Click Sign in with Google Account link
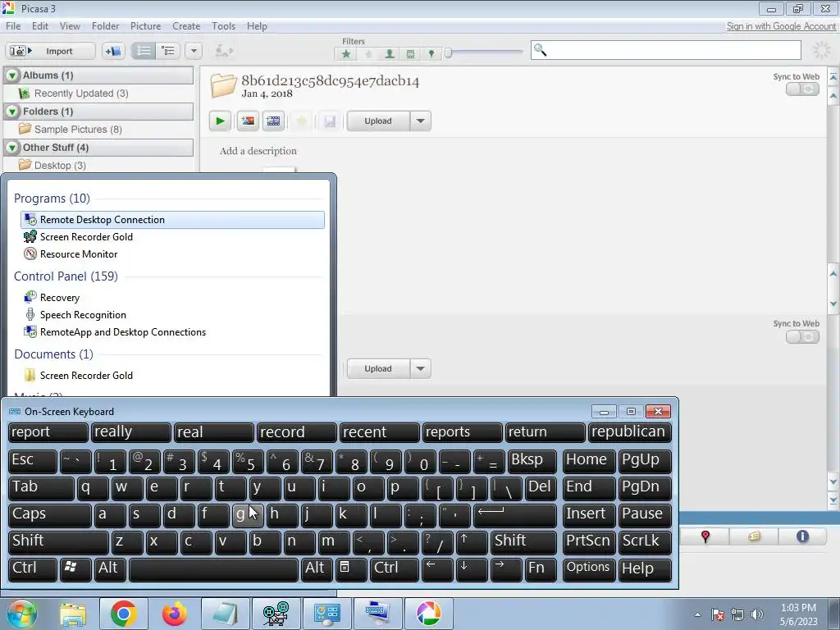The image size is (840, 630). coord(781,26)
